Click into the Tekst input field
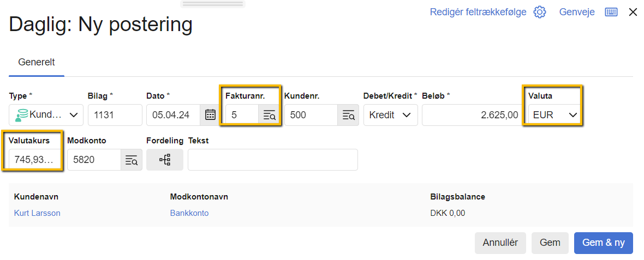Screen dimensions: 644x260 [273, 160]
